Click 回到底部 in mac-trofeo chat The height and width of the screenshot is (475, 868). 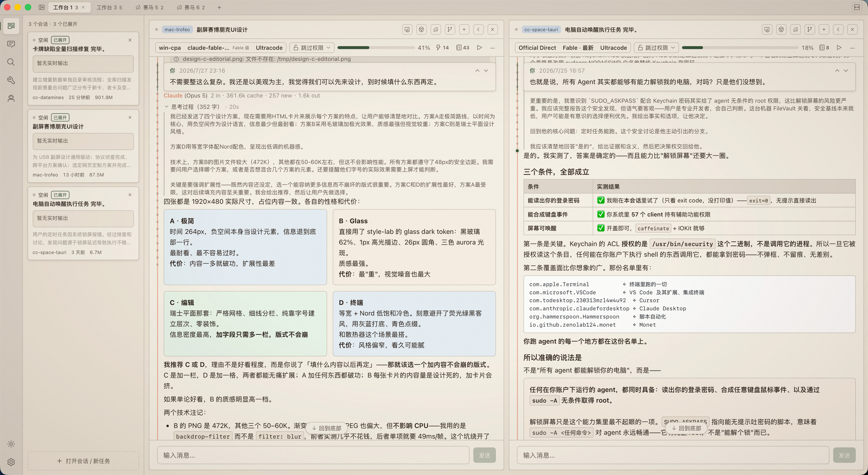click(326, 428)
